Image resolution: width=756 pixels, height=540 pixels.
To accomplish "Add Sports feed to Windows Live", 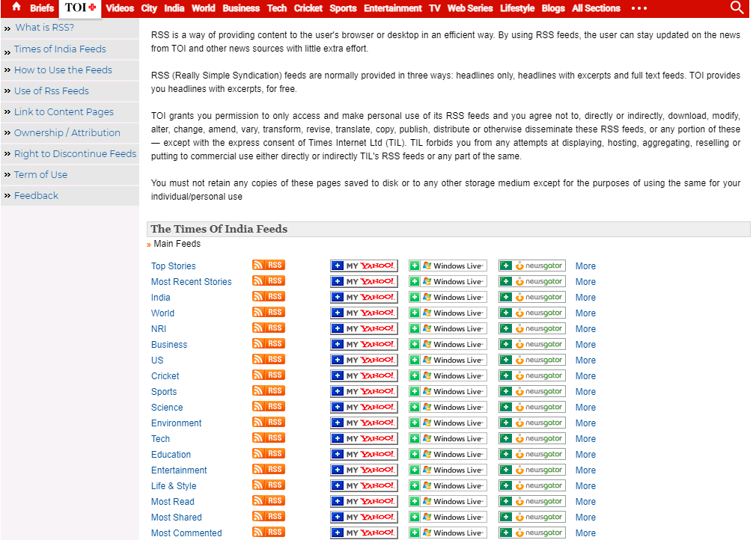I will coord(448,392).
